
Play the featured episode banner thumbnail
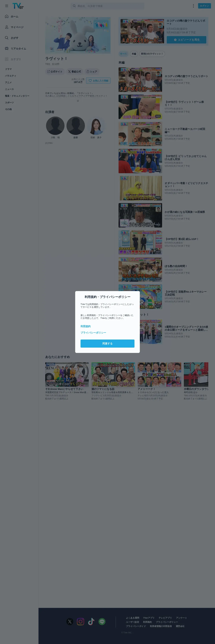142,31
